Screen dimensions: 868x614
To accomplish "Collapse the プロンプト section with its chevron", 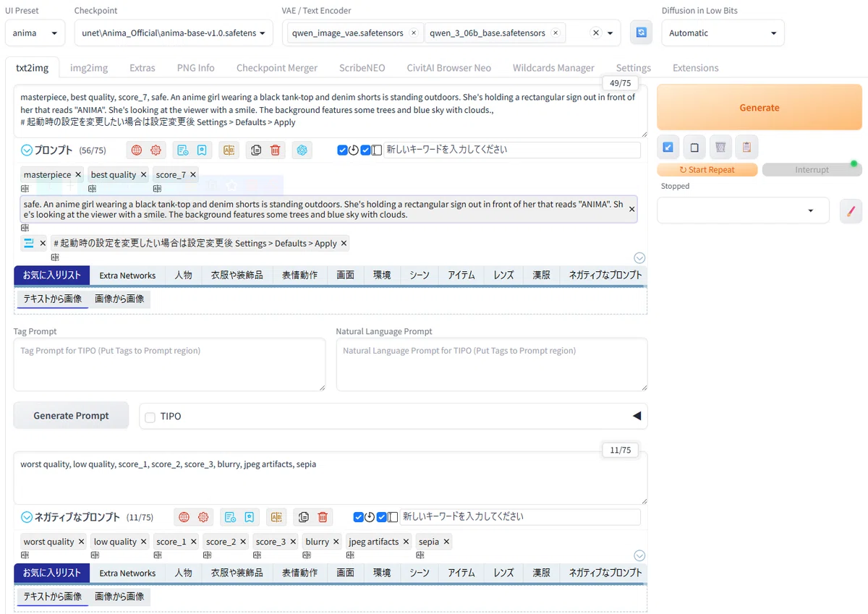I will [x=27, y=150].
